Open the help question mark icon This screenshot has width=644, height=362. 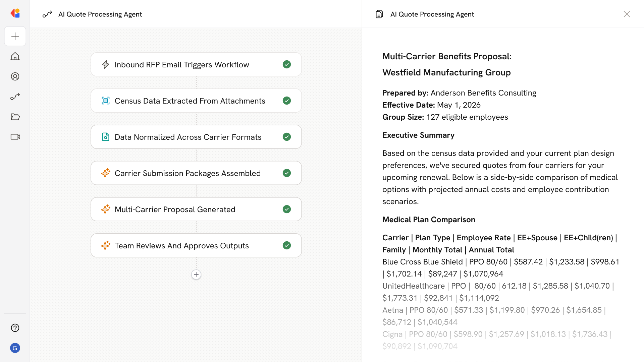tap(15, 328)
